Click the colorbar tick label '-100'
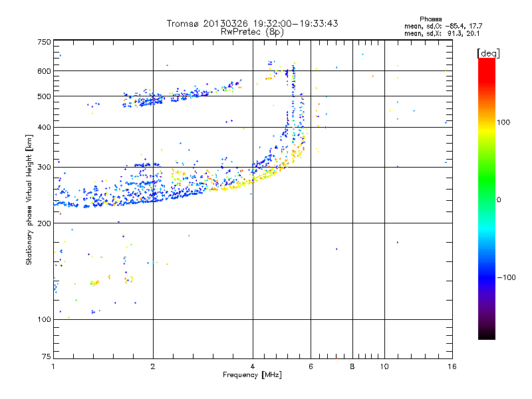Image resolution: width=532 pixels, height=399 pixels. 506,277
